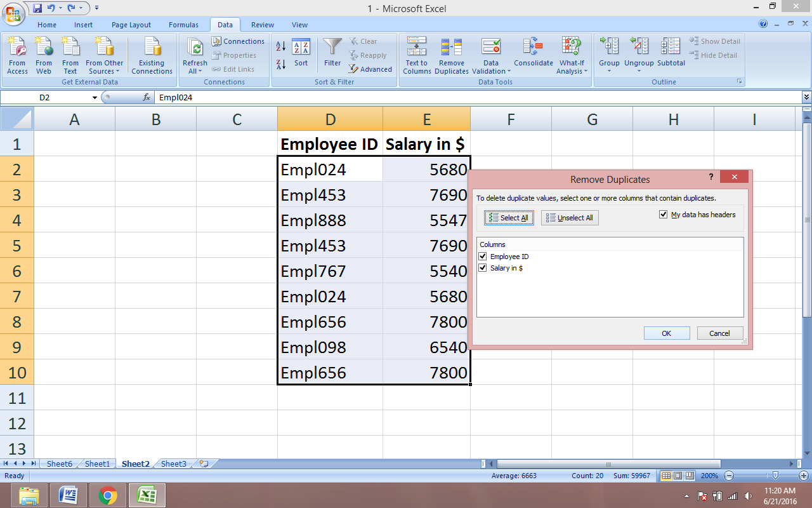Open the Page Layout tab

pos(131,25)
